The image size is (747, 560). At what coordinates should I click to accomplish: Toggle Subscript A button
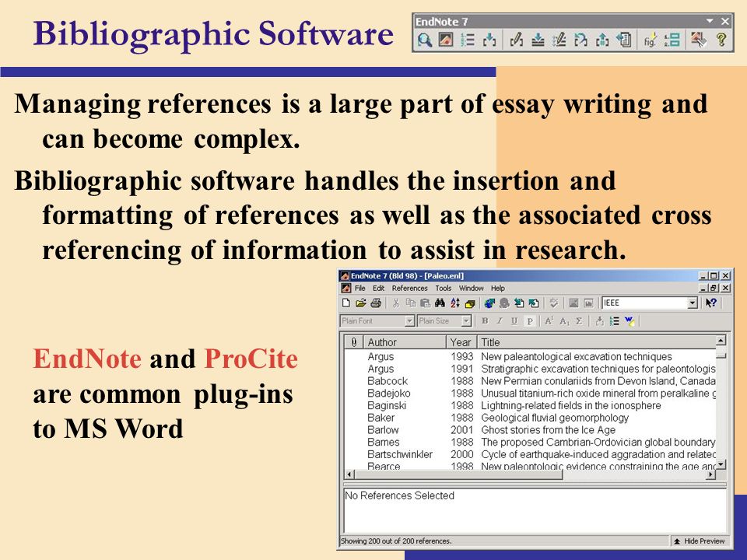click(564, 321)
